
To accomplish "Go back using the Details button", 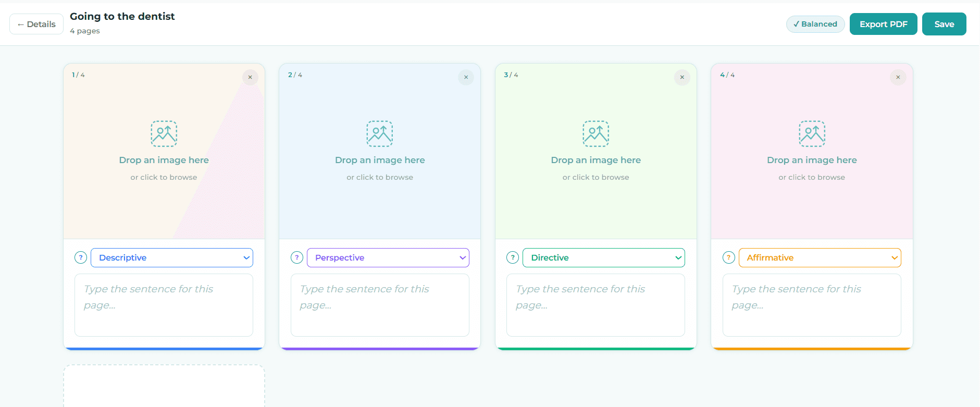I will pyautogui.click(x=36, y=24).
